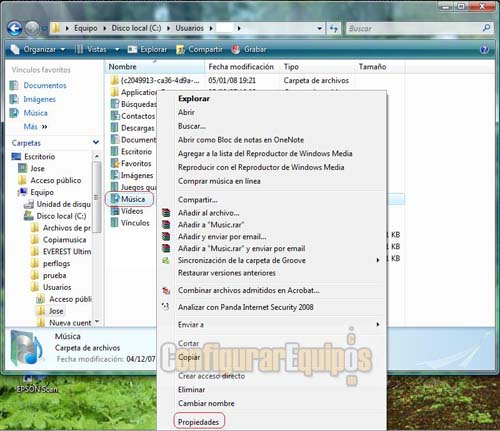
Task: Click the search magnifier icon
Action: [486, 28]
